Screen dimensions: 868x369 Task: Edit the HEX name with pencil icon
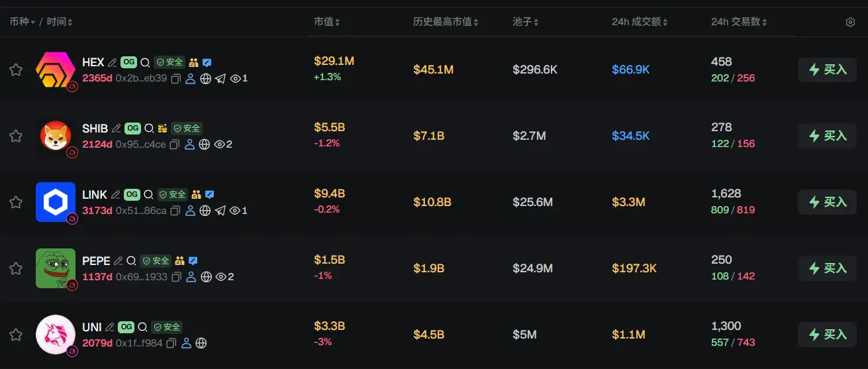coord(113,62)
